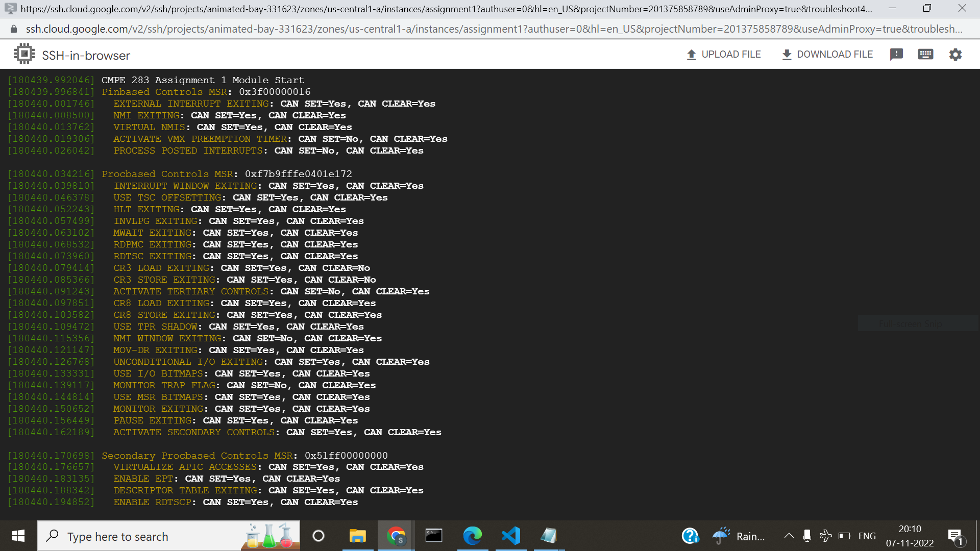The height and width of the screenshot is (551, 980).
Task: Open the on-screen keyboard in SSH toolbar
Action: pos(926,54)
